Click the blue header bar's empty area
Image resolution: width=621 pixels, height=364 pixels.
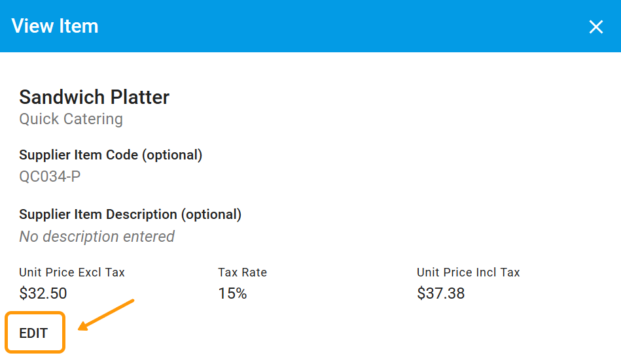coord(327,26)
